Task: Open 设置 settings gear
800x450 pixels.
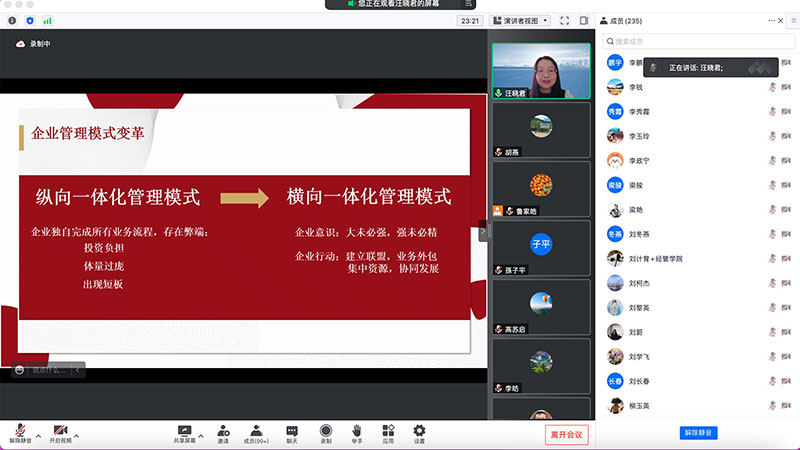Action: (x=419, y=431)
